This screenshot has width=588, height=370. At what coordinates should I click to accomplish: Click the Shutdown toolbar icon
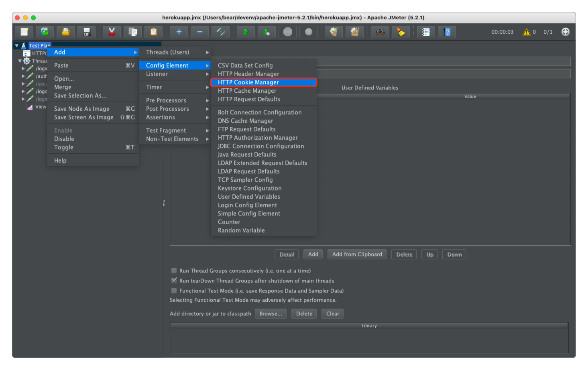(309, 32)
